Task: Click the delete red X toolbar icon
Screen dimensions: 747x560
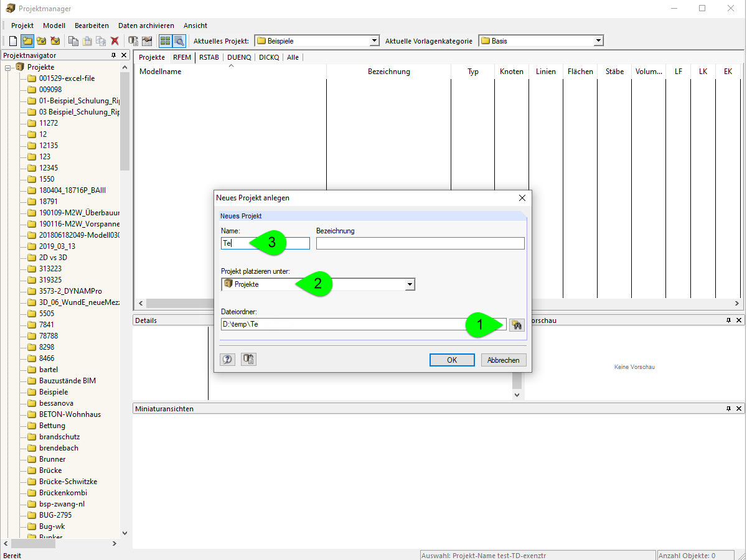Action: point(115,40)
